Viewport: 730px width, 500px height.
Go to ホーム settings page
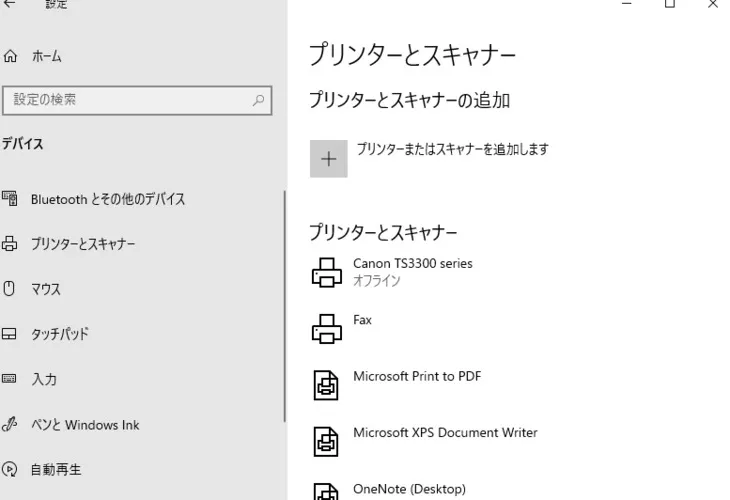46,57
